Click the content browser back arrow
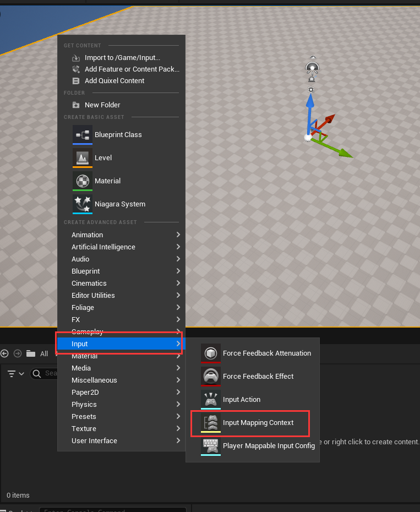This screenshot has width=420, height=512. 5,353
